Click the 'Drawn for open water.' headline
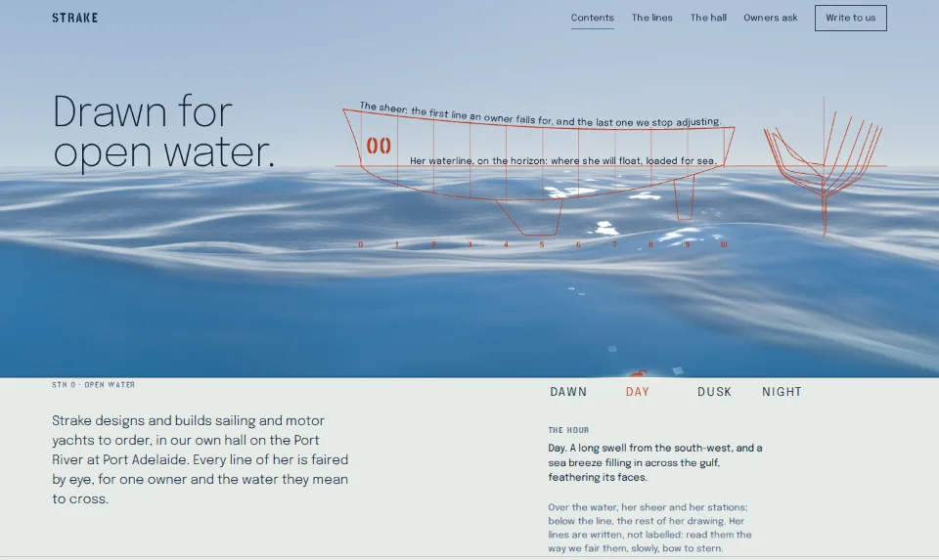This screenshot has width=939, height=560. point(163,132)
